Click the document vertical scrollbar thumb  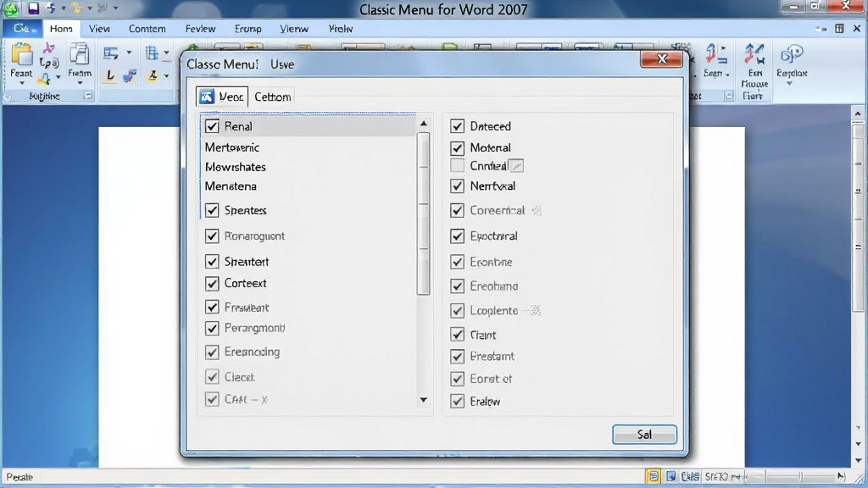pos(858,218)
